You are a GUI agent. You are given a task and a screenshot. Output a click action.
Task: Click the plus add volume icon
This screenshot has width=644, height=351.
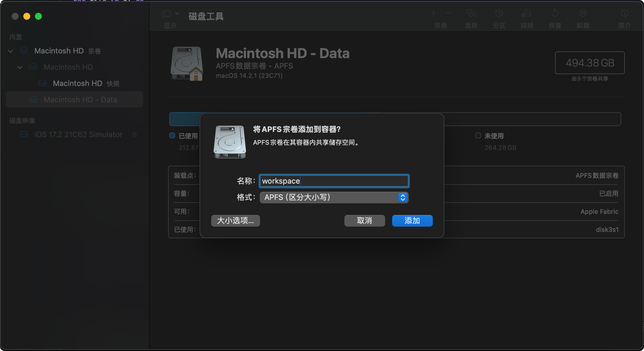pos(433,13)
